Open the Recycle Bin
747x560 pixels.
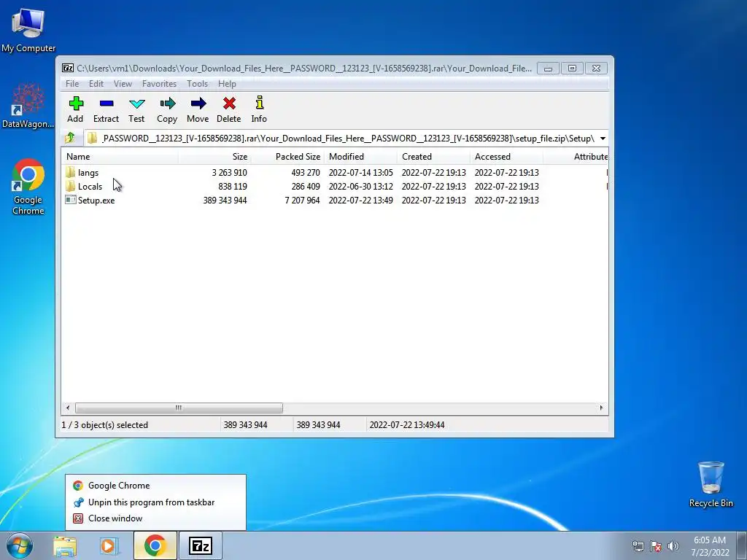[711, 484]
